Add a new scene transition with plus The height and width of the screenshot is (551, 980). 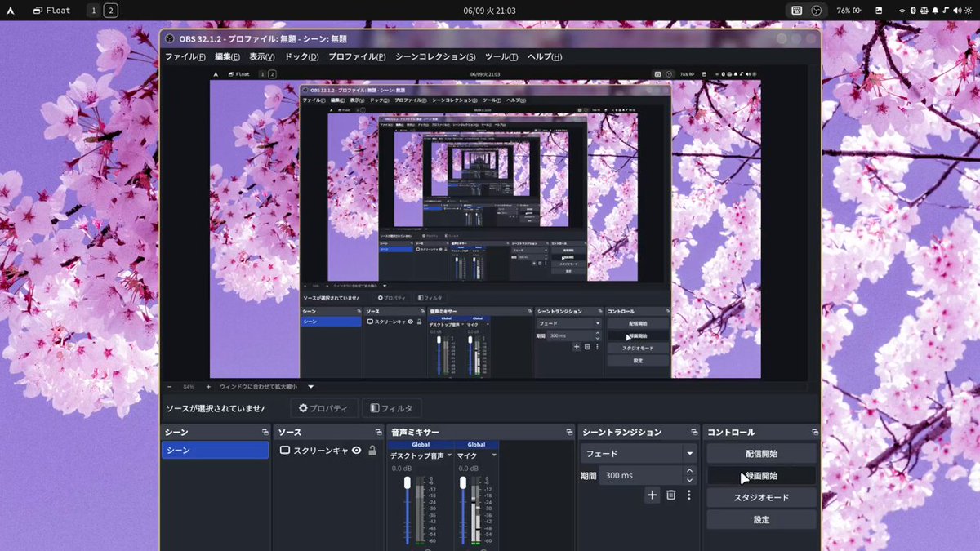[652, 495]
